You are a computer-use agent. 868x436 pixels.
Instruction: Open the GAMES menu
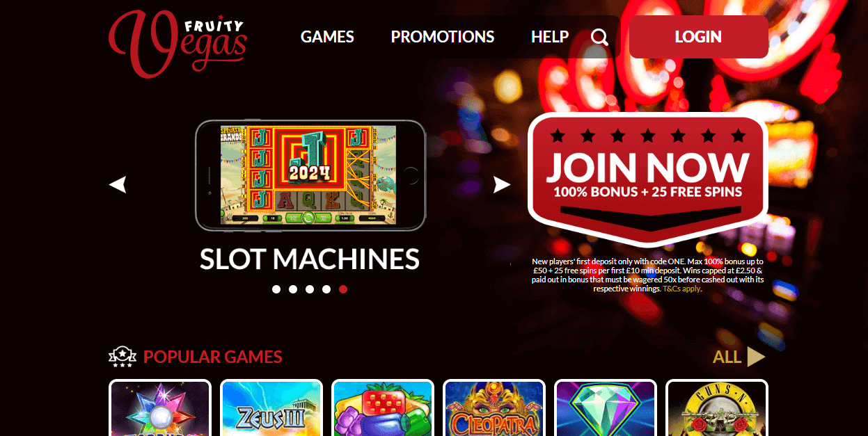pos(327,37)
